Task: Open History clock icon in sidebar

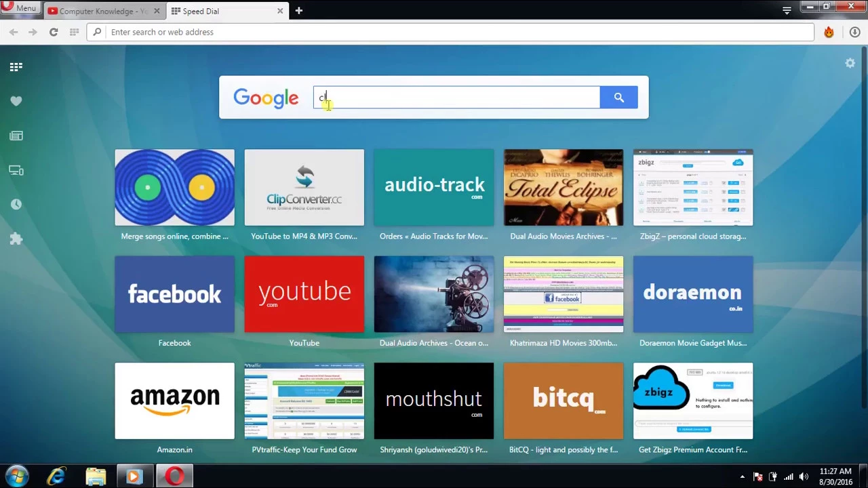Action: point(16,205)
